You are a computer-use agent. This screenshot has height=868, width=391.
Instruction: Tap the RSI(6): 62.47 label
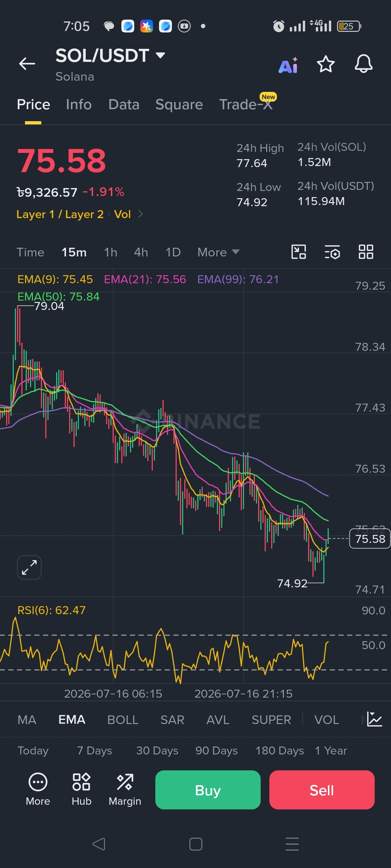click(51, 610)
